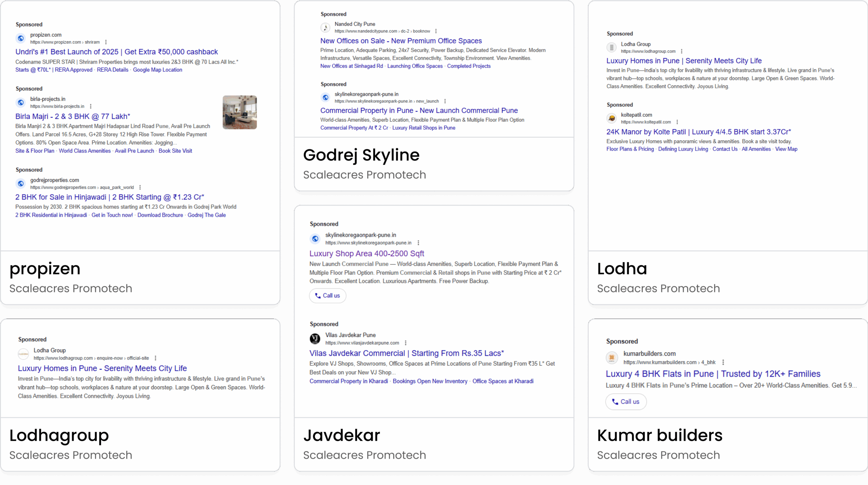Open three-dot menu next to birla-projects.in URL
Viewport: 868px width, 485px height.
(91, 106)
